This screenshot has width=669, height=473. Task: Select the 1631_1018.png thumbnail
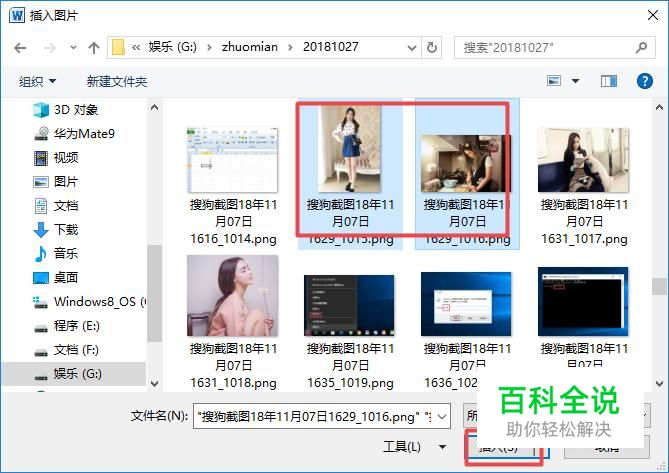coord(233,296)
